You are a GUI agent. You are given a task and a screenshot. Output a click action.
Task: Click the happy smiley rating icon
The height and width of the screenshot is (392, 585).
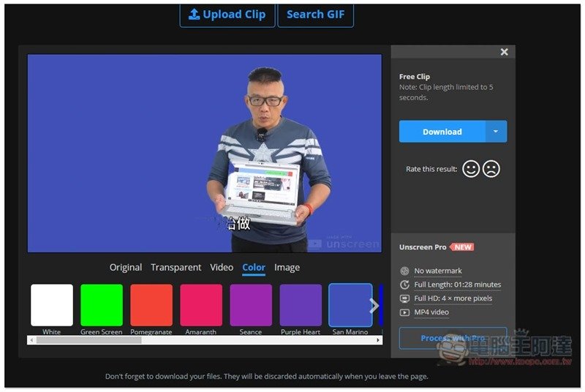[x=471, y=169]
